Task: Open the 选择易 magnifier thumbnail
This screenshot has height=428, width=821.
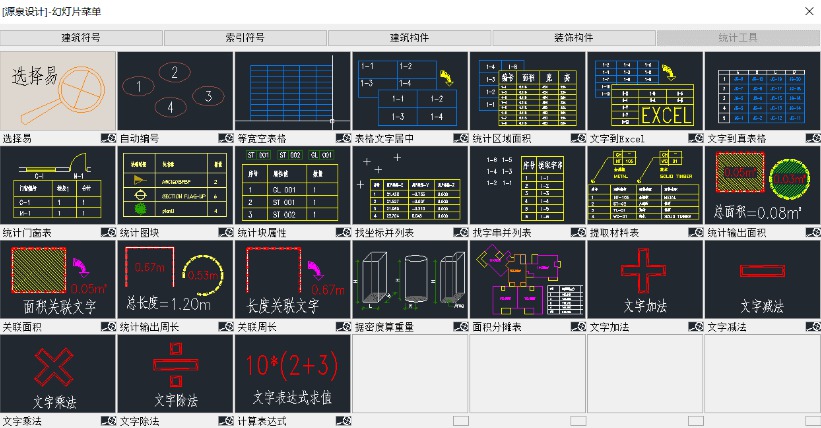Action: [x=58, y=91]
